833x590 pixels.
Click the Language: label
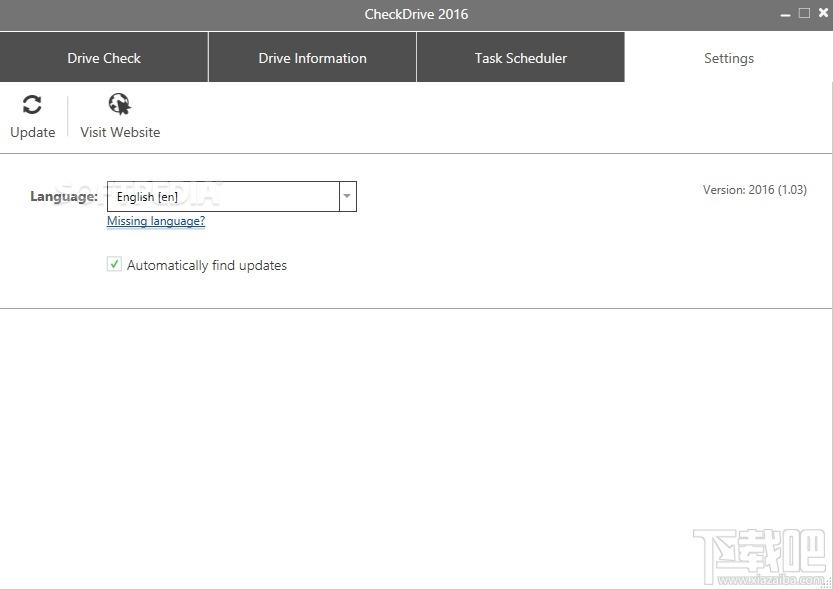coord(64,196)
